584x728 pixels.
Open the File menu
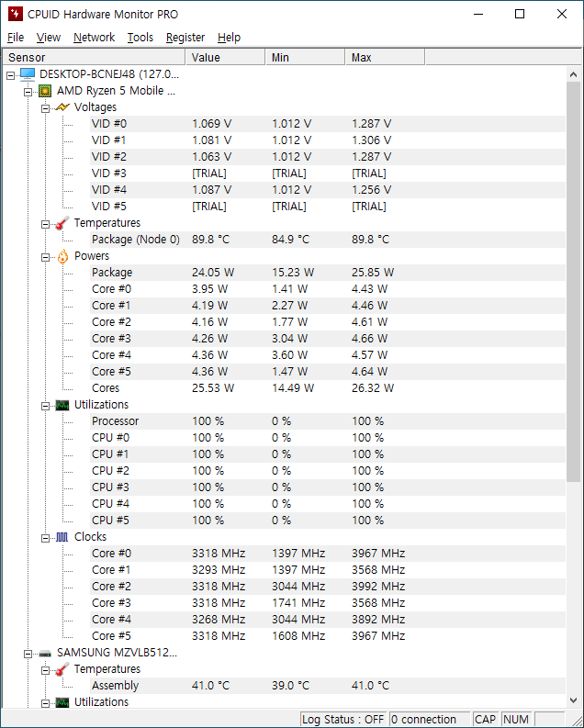[16, 37]
